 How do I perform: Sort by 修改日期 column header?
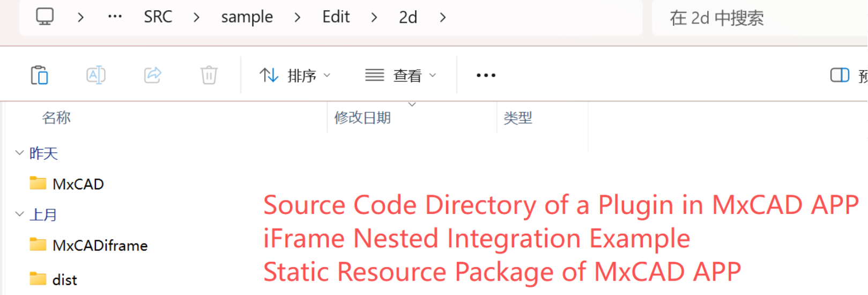[x=362, y=117]
